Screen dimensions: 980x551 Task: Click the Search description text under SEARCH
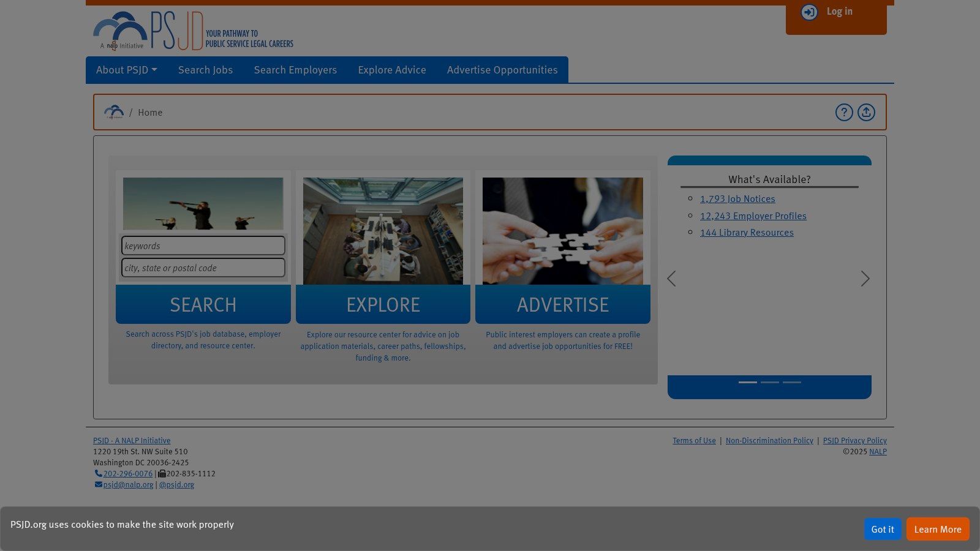(203, 340)
